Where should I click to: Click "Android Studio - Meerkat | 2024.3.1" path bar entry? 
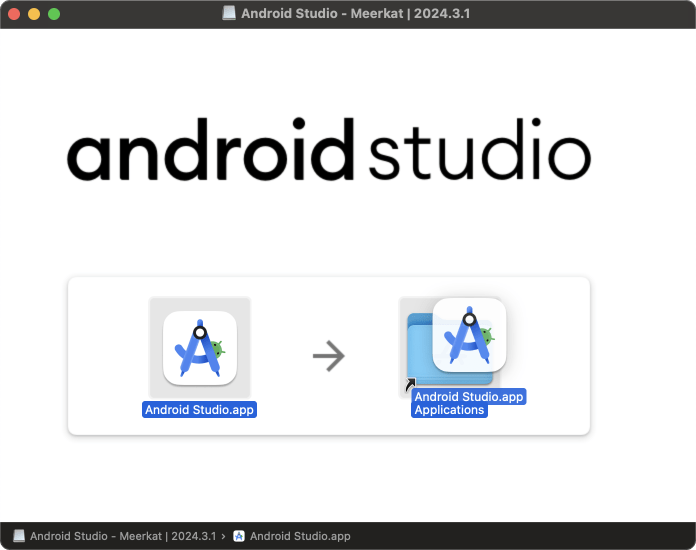123,536
